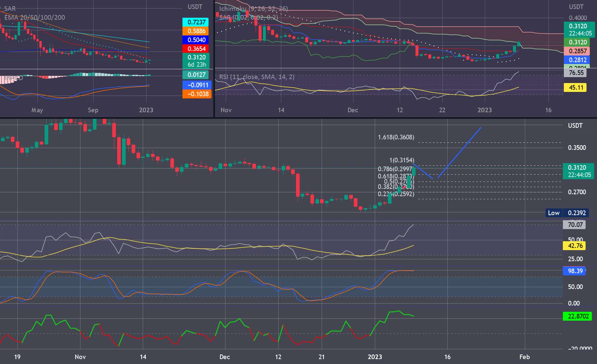The image size is (597, 364).
Task: Click the 0.2700 price level on main chart scale
Action: coord(577,192)
